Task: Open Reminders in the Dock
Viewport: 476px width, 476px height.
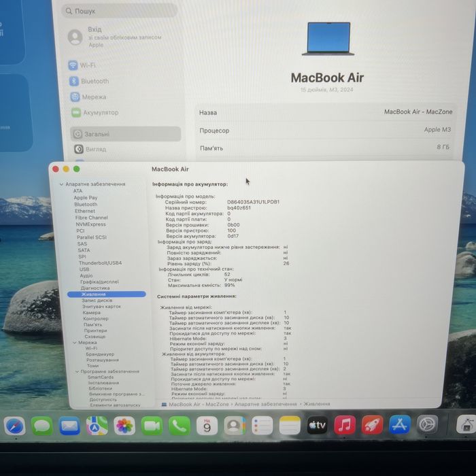Action: (262, 425)
